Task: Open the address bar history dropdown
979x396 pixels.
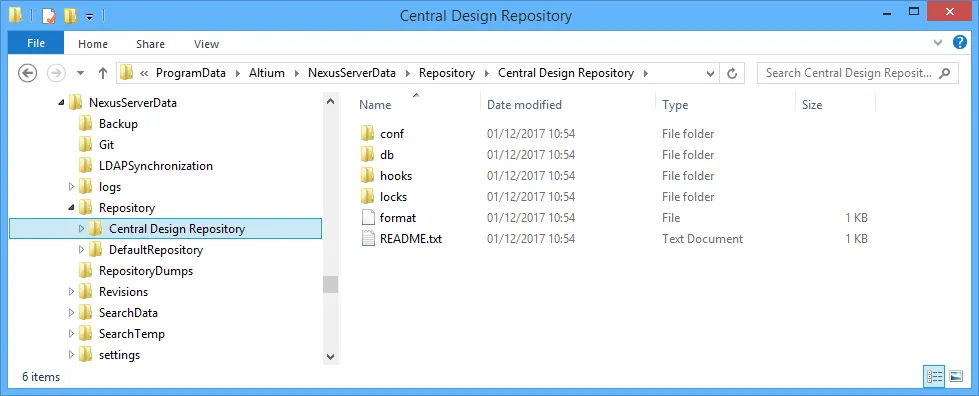Action: tap(710, 73)
